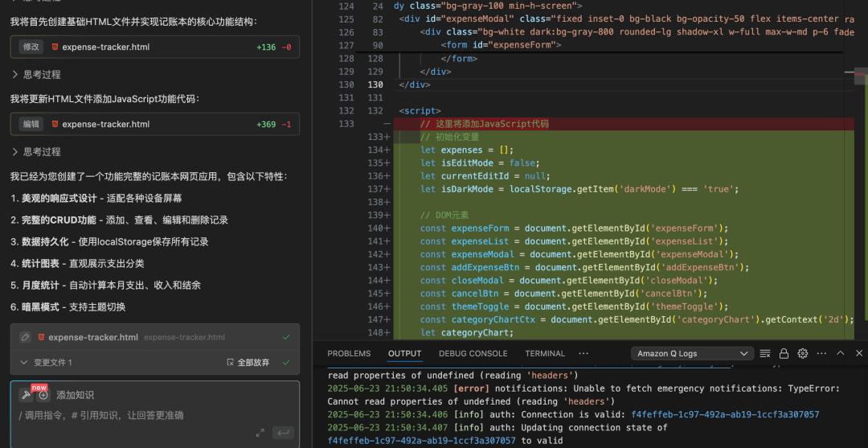Click the '<form id="expenseForm">' line
Screen dimensions: 868x448
pyautogui.click(x=501, y=45)
